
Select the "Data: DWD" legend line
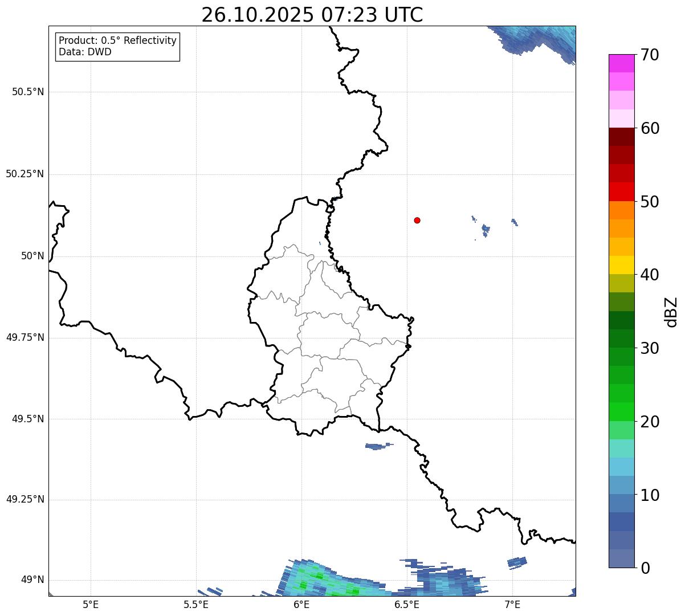pyautogui.click(x=85, y=52)
